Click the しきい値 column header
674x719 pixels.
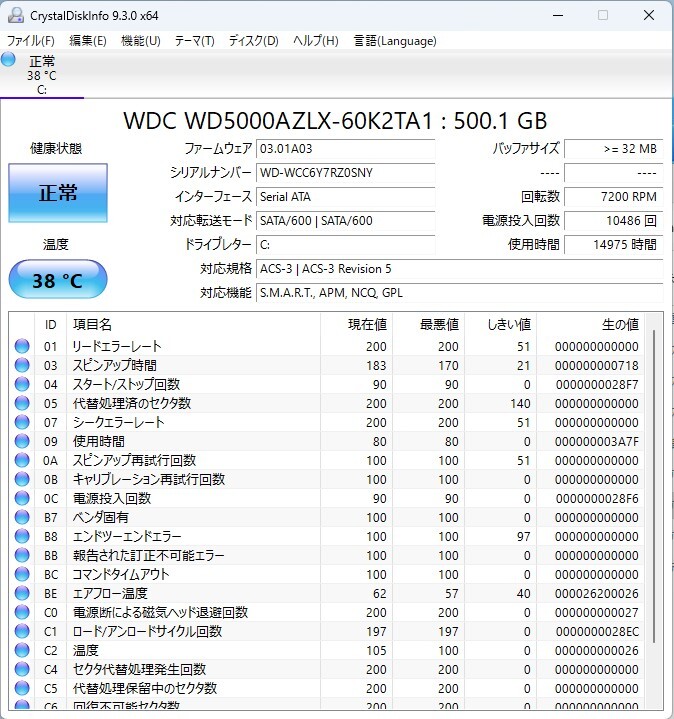(500, 325)
